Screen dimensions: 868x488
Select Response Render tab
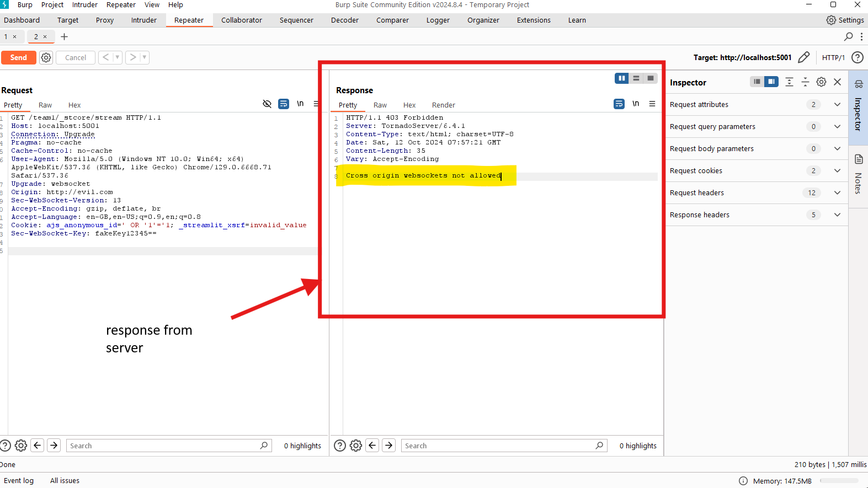coord(444,105)
